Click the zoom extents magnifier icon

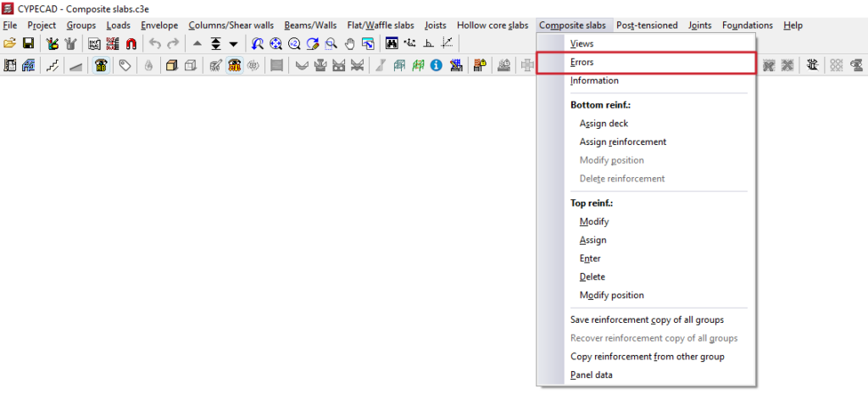click(x=275, y=43)
